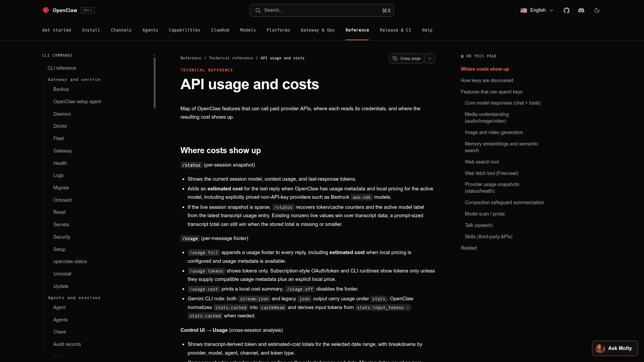Switch to the Agents tab
The height and width of the screenshot is (362, 644).
[x=150, y=30]
